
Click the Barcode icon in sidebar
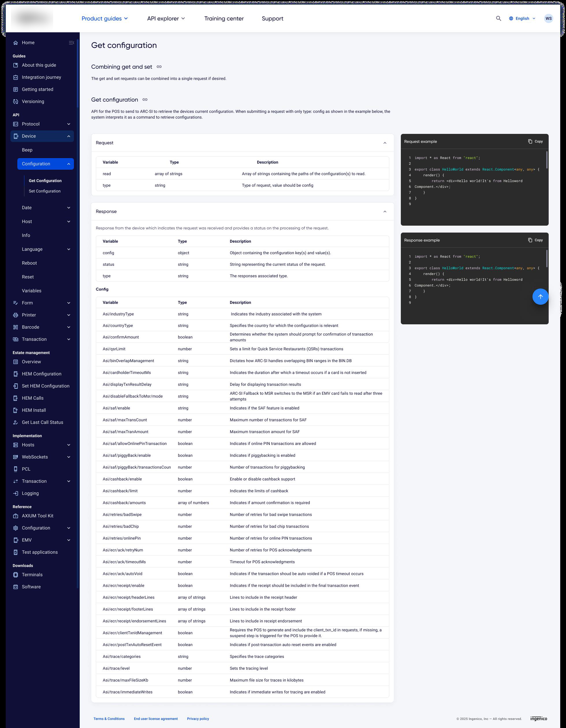[15, 327]
